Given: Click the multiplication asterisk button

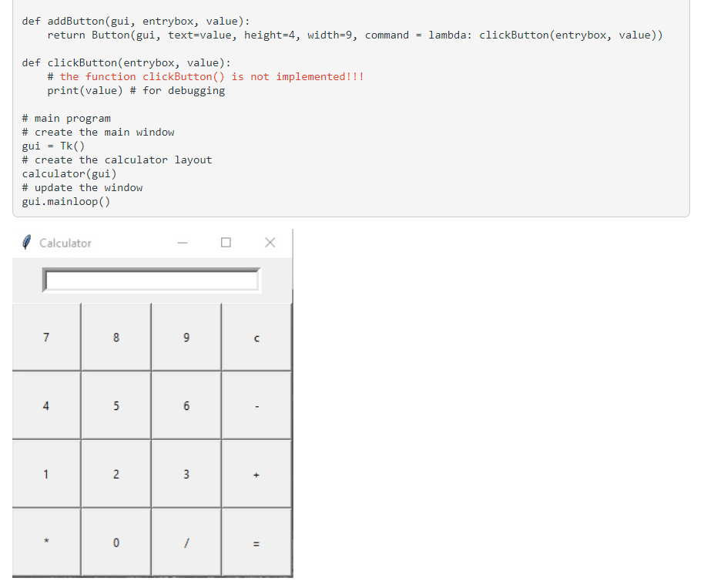Looking at the screenshot, I should coord(46,542).
